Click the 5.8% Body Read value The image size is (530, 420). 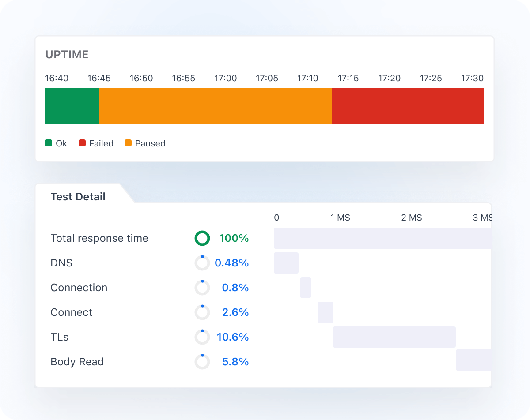(x=235, y=362)
